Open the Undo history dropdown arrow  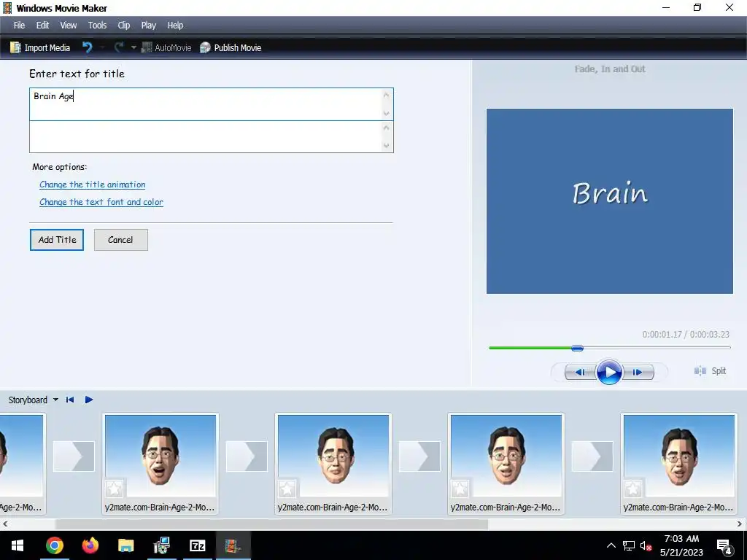(102, 47)
